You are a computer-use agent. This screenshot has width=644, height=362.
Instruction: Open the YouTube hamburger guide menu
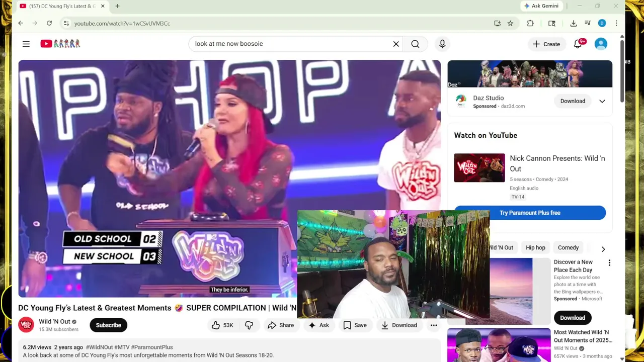coord(26,44)
